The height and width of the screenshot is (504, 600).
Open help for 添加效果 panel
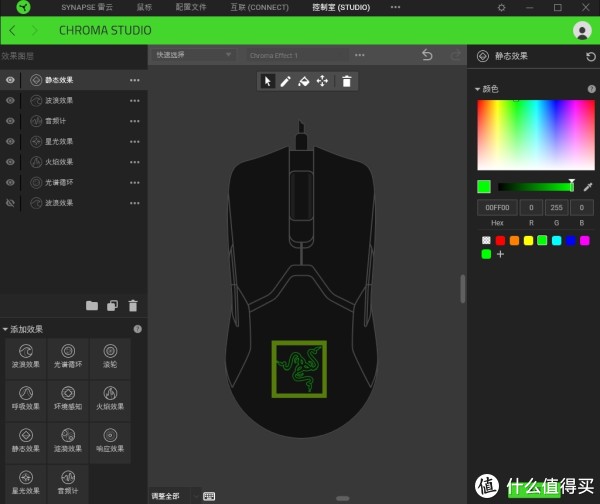pos(138,329)
